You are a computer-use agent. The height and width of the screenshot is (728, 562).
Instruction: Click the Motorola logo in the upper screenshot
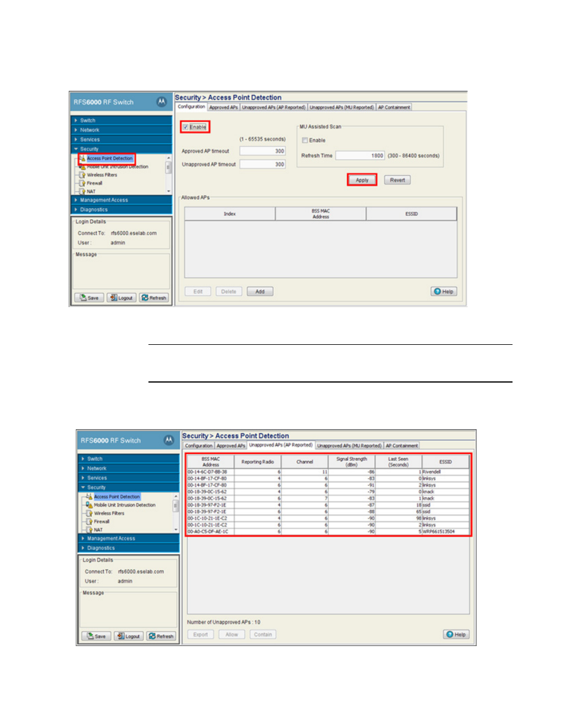click(161, 101)
